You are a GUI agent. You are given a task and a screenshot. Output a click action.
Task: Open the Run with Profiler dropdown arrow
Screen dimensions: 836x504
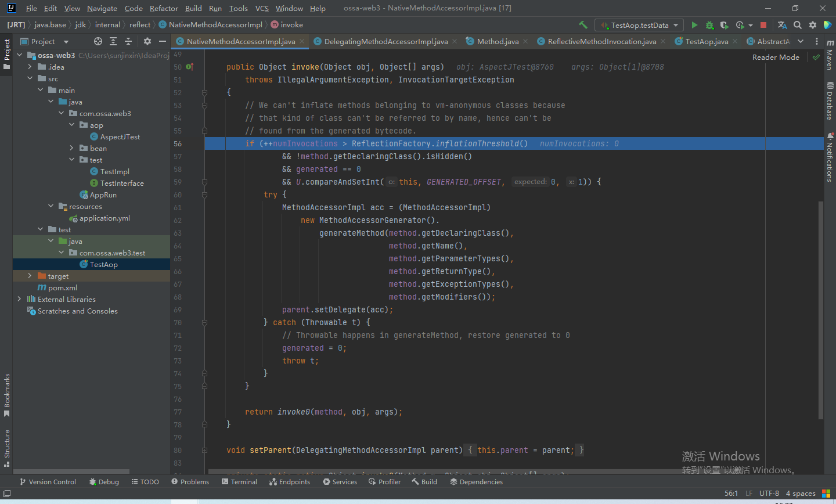point(751,25)
